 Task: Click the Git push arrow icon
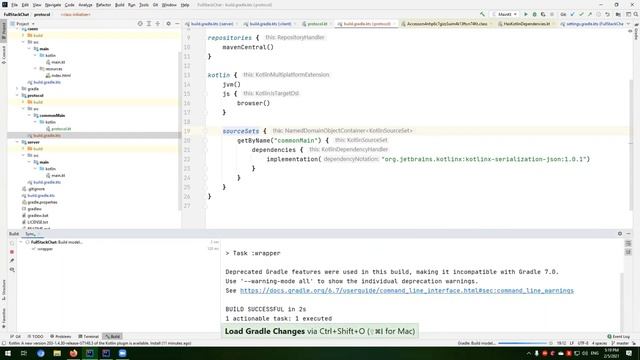(589, 14)
